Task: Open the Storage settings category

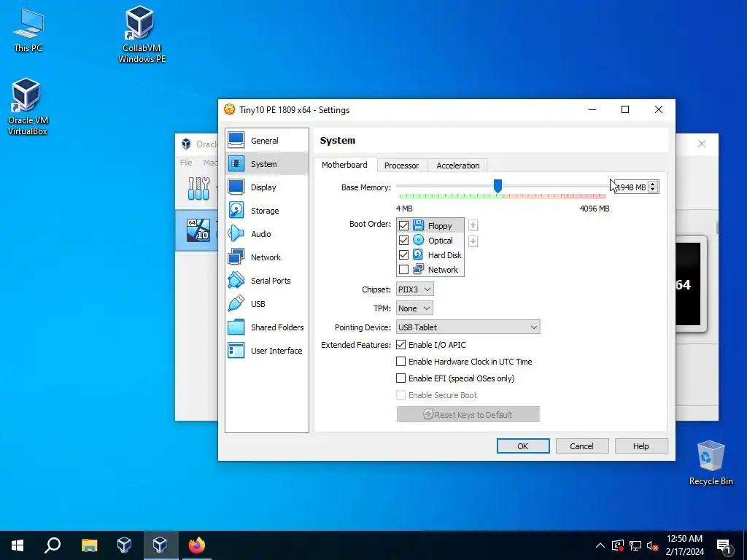Action: tap(267, 211)
